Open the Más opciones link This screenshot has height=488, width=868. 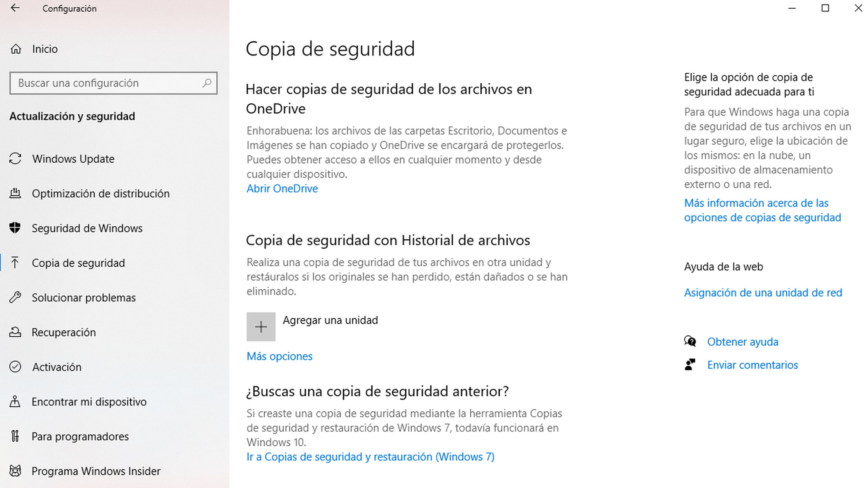click(x=279, y=356)
